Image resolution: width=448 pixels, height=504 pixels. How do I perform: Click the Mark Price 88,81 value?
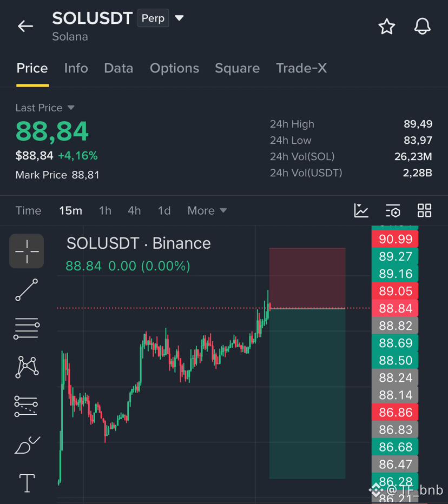click(x=85, y=175)
